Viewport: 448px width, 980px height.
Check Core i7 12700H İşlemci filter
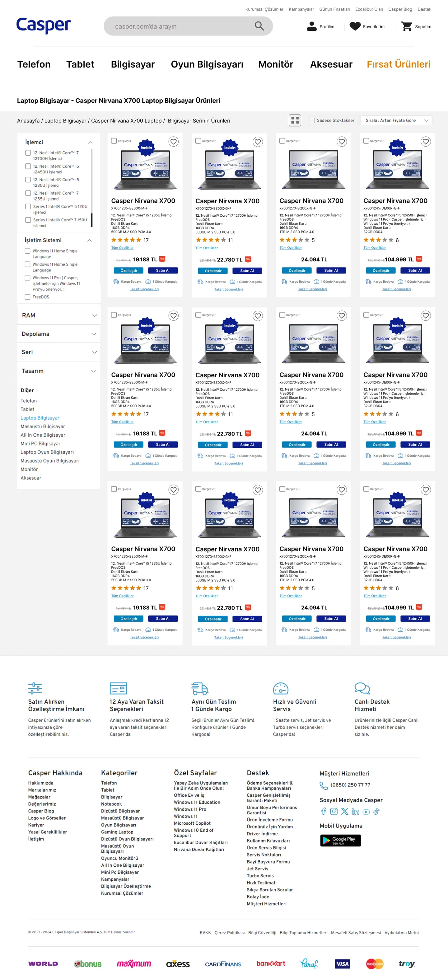click(x=28, y=153)
